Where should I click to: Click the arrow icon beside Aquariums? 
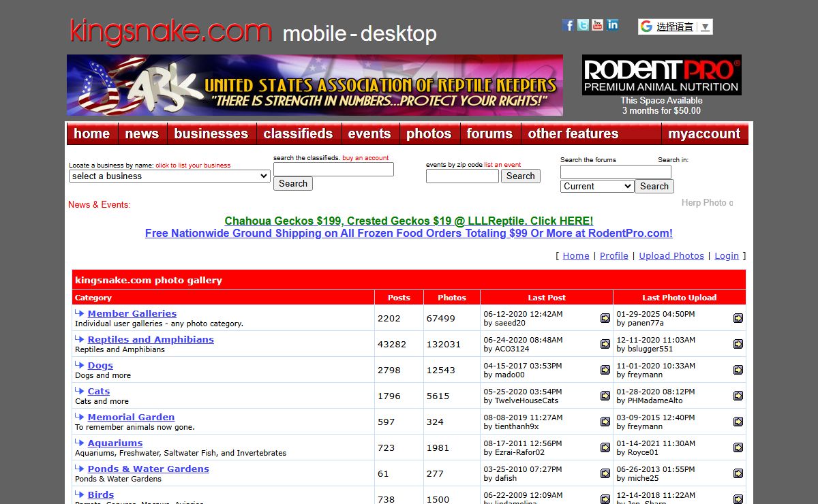pyautogui.click(x=80, y=443)
